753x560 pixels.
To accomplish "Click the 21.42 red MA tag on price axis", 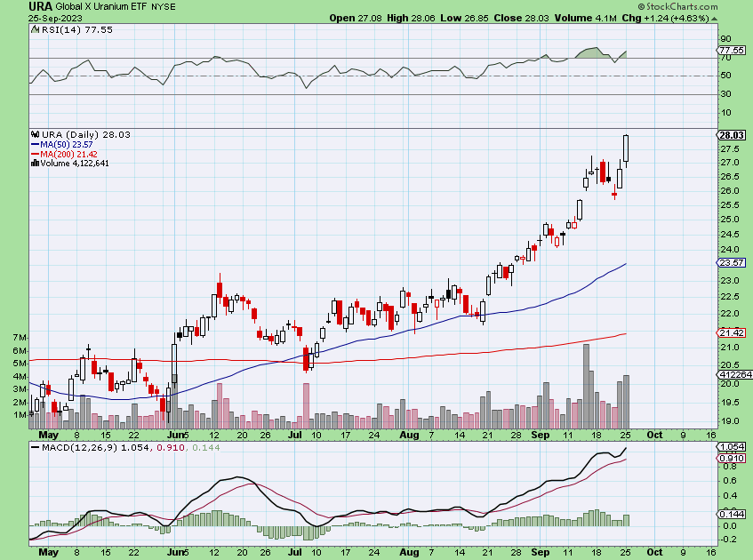I will [732, 332].
